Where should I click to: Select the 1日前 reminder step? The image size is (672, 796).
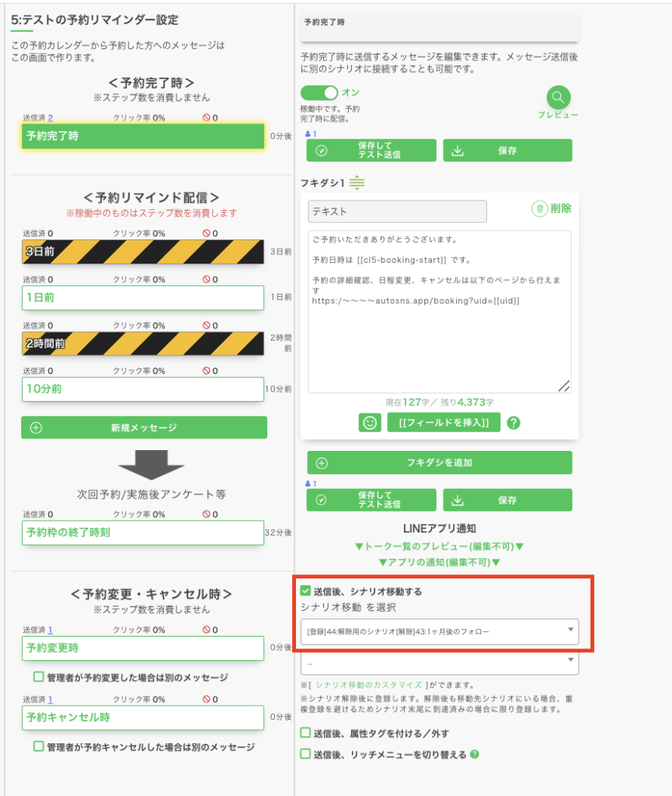pos(142,297)
